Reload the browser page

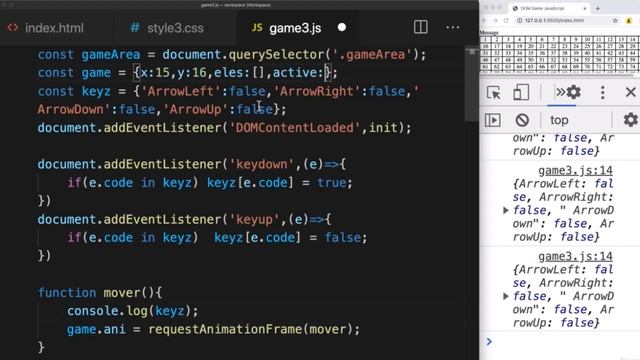(506, 20)
